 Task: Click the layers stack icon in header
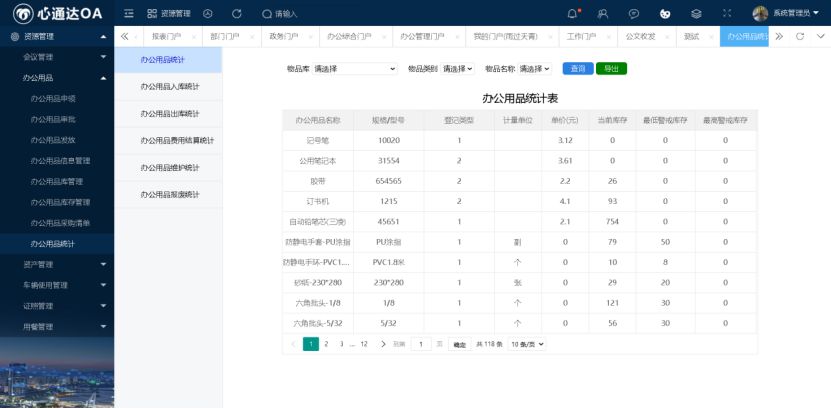(x=695, y=14)
